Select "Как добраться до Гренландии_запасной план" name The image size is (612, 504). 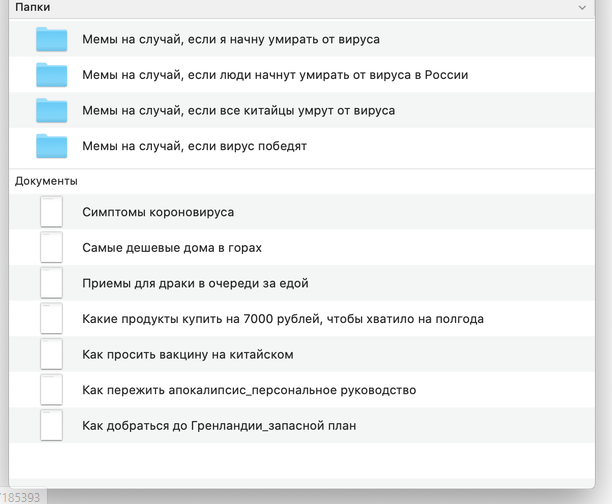219,425
